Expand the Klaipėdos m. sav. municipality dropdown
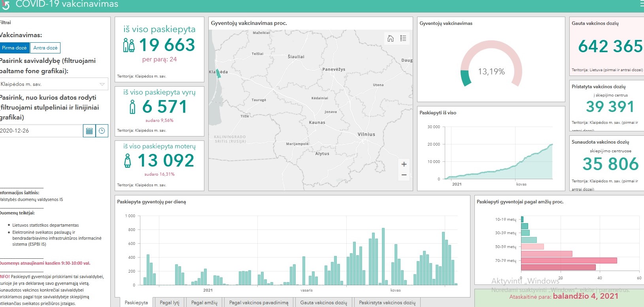The image size is (644, 307). [x=49, y=84]
